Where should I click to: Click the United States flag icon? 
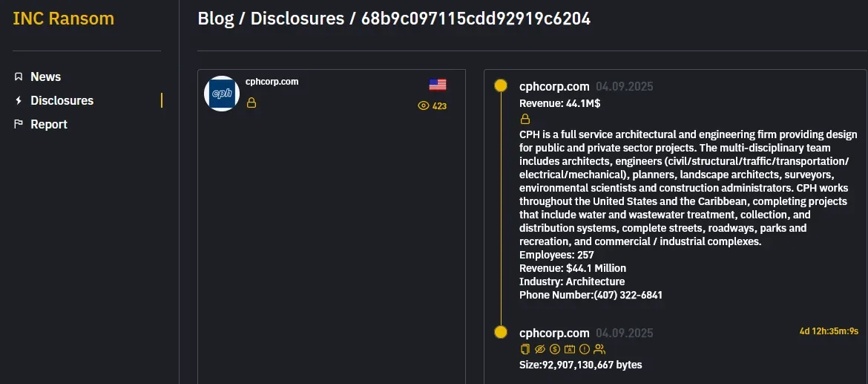point(438,85)
